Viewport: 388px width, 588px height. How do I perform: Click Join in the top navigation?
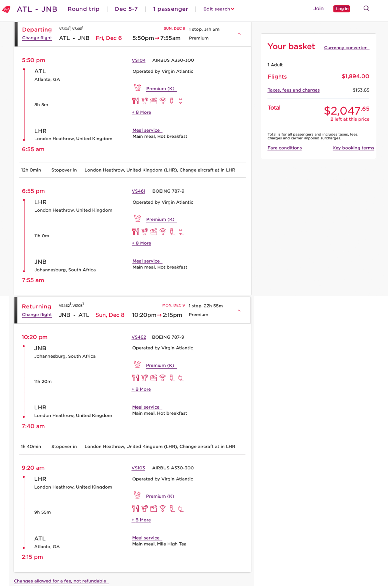coord(318,9)
